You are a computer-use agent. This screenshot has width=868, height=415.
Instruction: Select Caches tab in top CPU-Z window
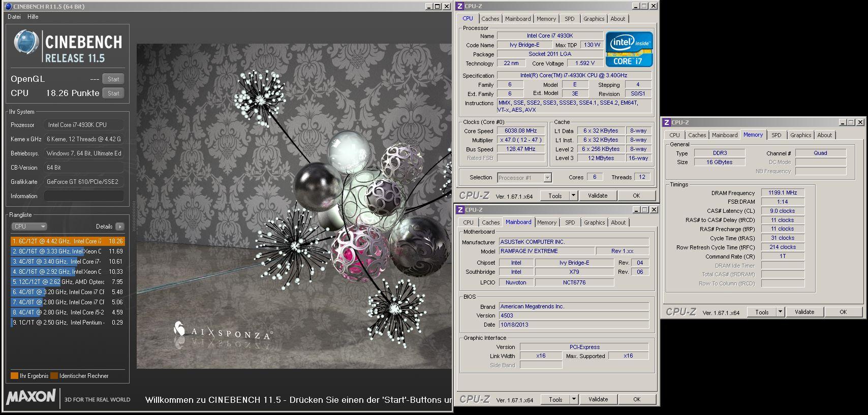point(490,19)
